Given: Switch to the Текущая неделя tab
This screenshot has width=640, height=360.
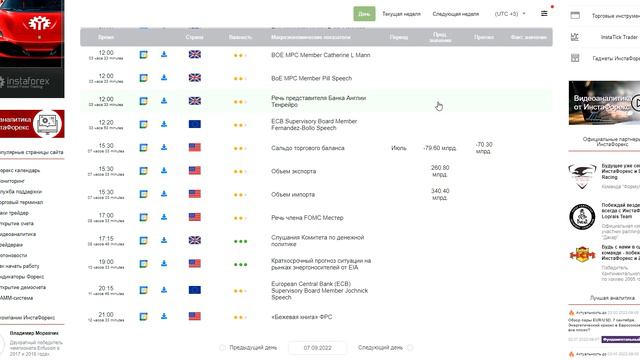Looking at the screenshot, I should coord(401,14).
